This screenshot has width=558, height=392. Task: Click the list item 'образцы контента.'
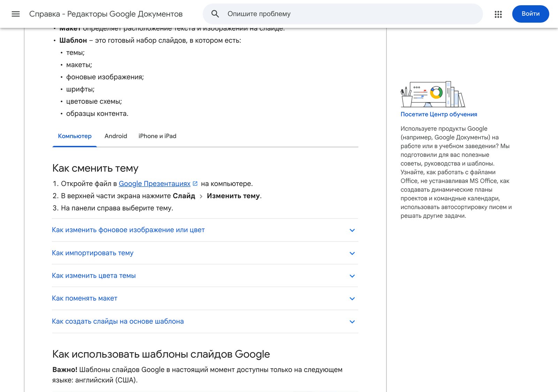[x=97, y=114]
